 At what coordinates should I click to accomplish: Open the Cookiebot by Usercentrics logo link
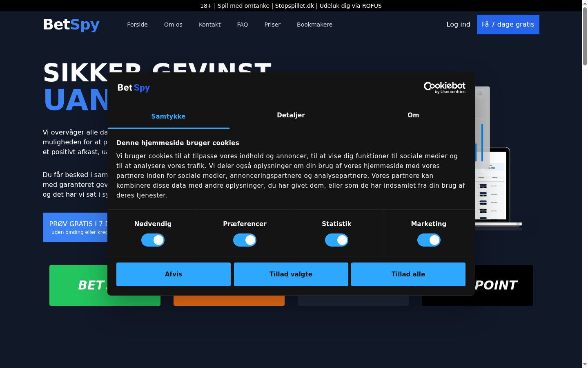tap(444, 88)
